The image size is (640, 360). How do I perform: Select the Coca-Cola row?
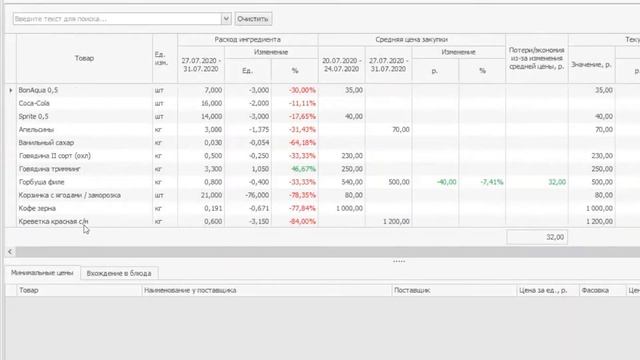point(322,103)
